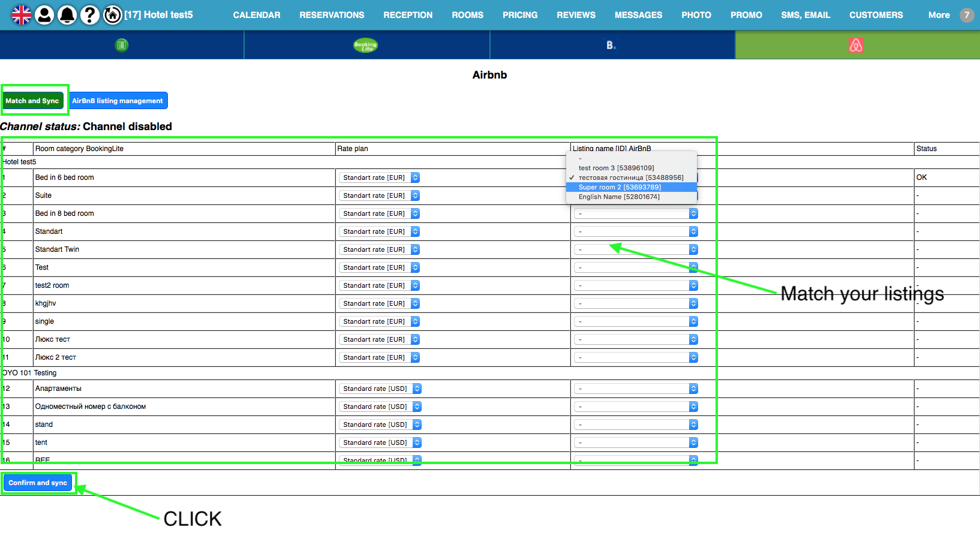Open the PHOTO menu
980x539 pixels.
click(696, 15)
